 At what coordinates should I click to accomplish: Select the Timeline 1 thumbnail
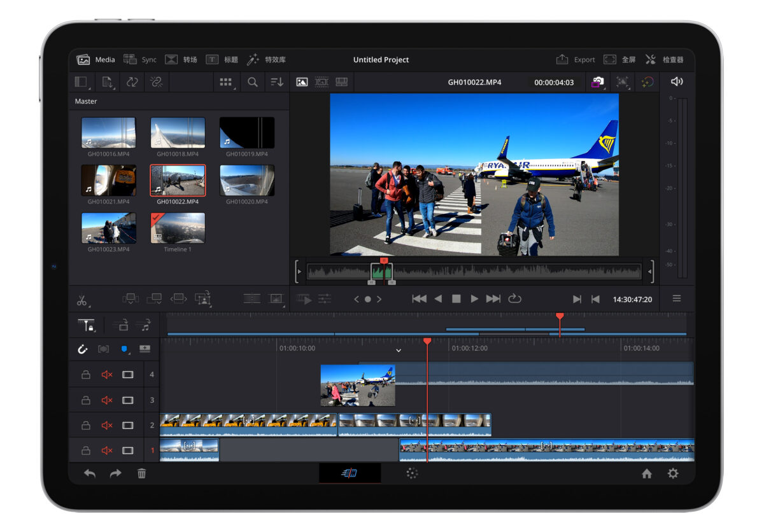(178, 228)
